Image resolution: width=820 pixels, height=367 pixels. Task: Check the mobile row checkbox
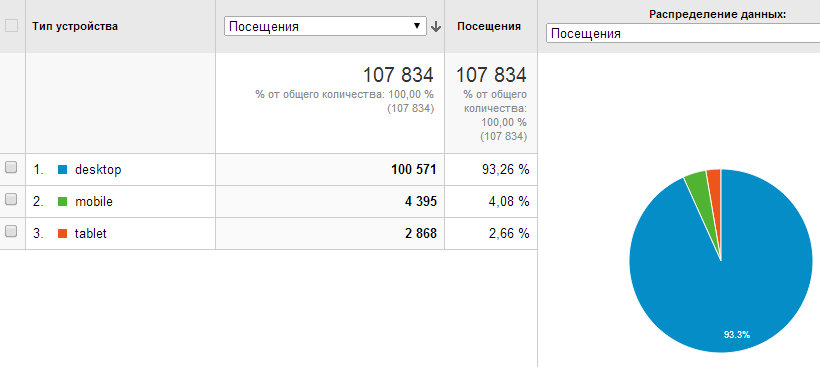11,199
